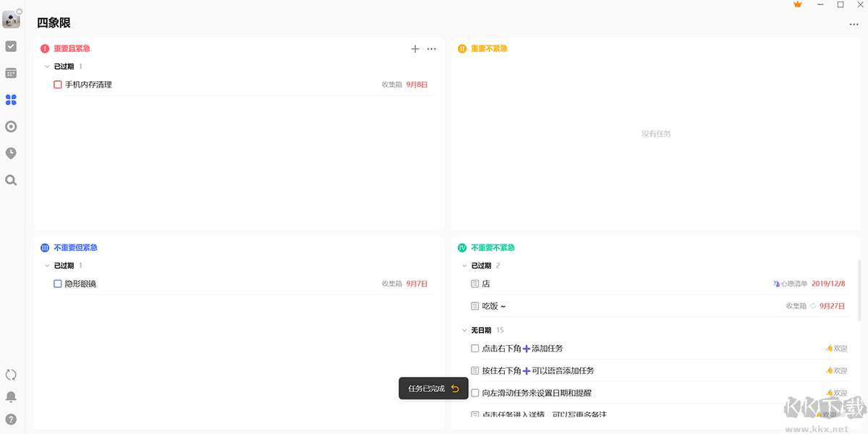Collapse 已过期 group in 不重要但紧急 quadrant
Screen dimensions: 868x434
pos(47,266)
